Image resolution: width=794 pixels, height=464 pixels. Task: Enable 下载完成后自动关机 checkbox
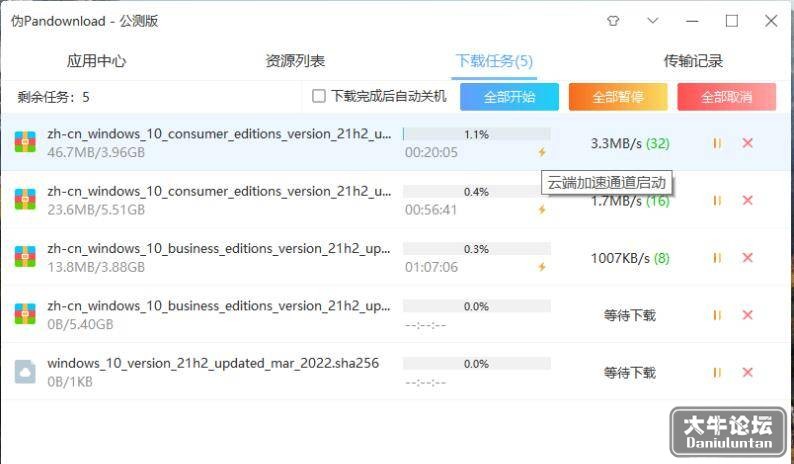click(319, 96)
